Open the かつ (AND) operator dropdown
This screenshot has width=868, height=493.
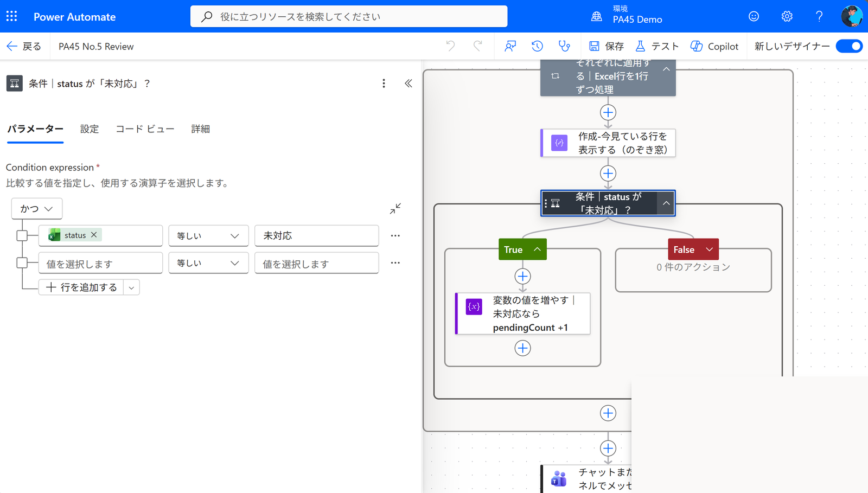(37, 208)
